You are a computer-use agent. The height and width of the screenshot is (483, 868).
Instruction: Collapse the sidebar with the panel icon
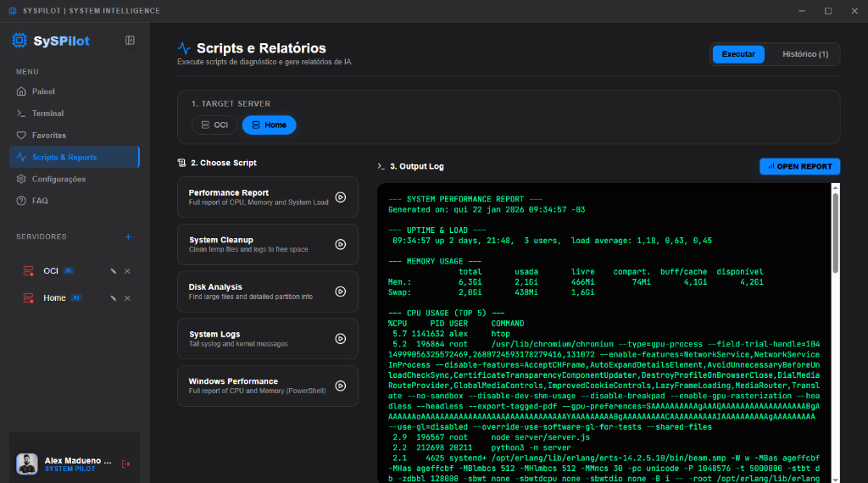pos(130,41)
